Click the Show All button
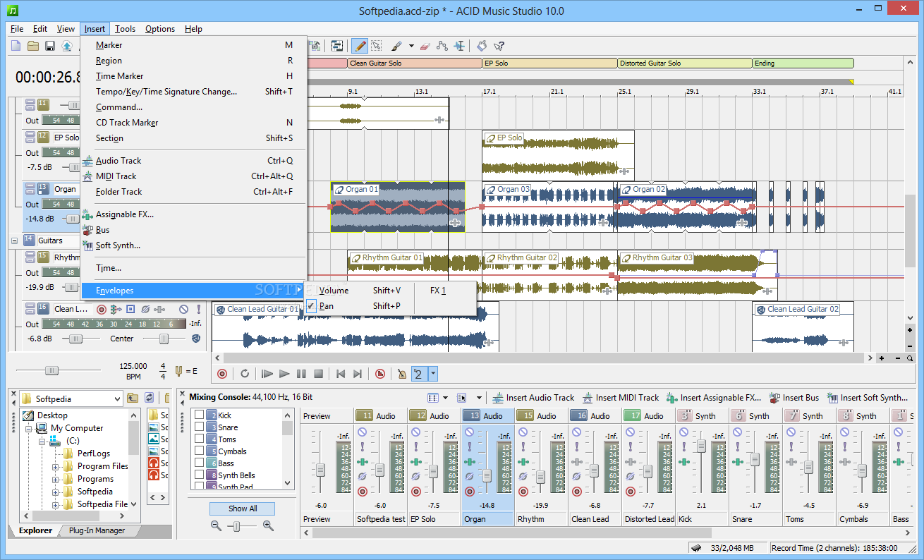 coord(243,509)
